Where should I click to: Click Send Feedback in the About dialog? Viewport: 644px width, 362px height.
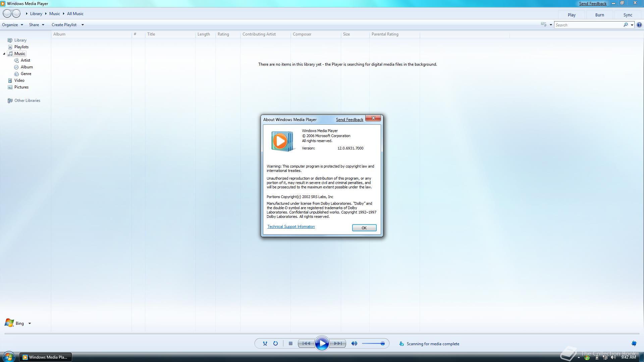coord(350,120)
